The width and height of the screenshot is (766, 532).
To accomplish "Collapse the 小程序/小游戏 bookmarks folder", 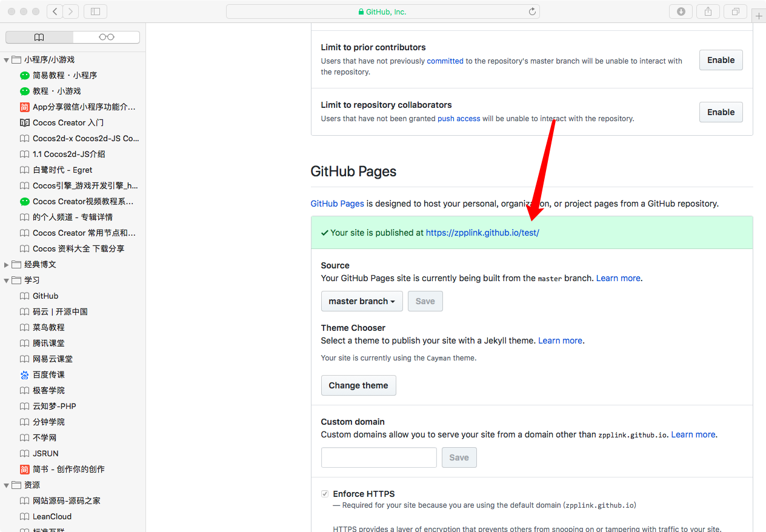I will click(x=7, y=60).
